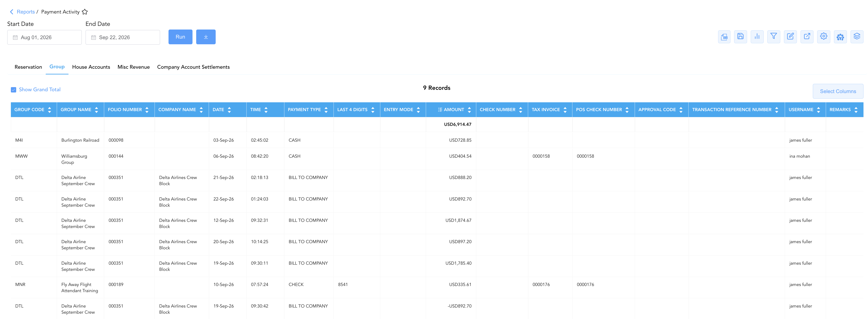868x319 pixels.
Task: Sort by CHECK NUMBER column arrows
Action: 521,110
